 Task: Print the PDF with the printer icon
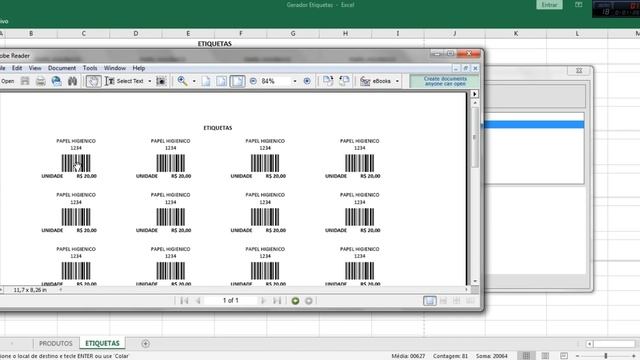40,81
